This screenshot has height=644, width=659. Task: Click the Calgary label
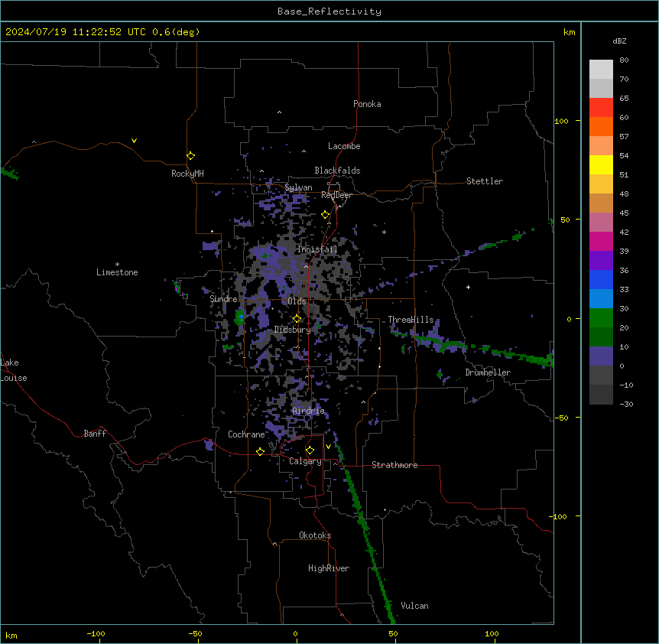click(306, 461)
